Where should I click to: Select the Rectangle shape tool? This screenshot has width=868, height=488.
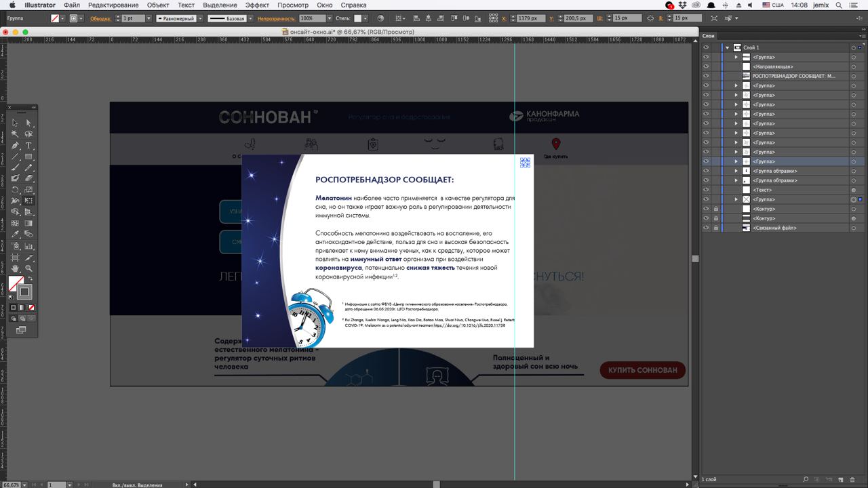tap(28, 156)
